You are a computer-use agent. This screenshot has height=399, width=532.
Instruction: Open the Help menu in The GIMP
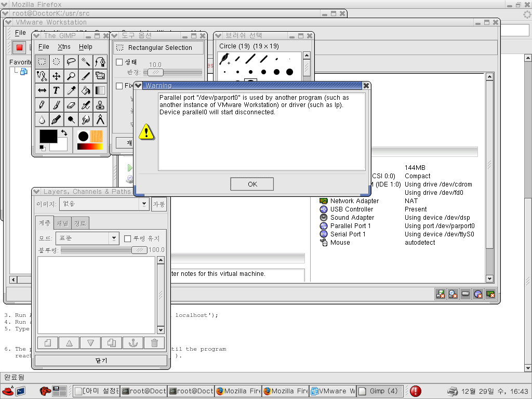(86, 47)
